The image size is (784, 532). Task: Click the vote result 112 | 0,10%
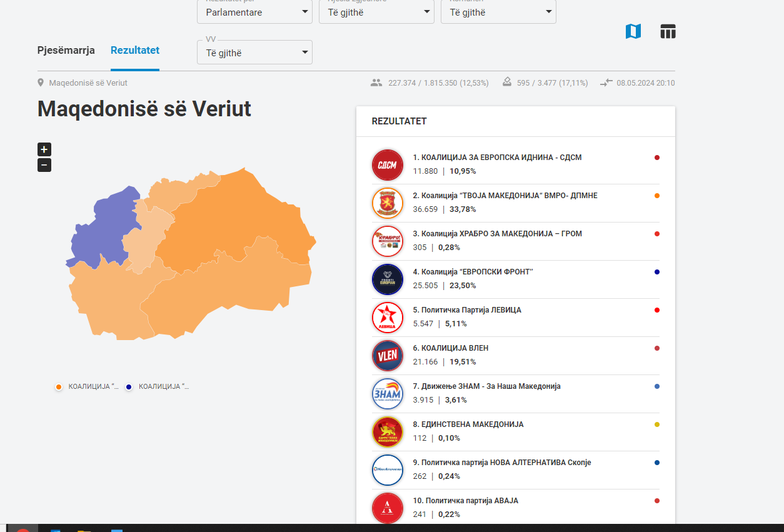tap(436, 438)
